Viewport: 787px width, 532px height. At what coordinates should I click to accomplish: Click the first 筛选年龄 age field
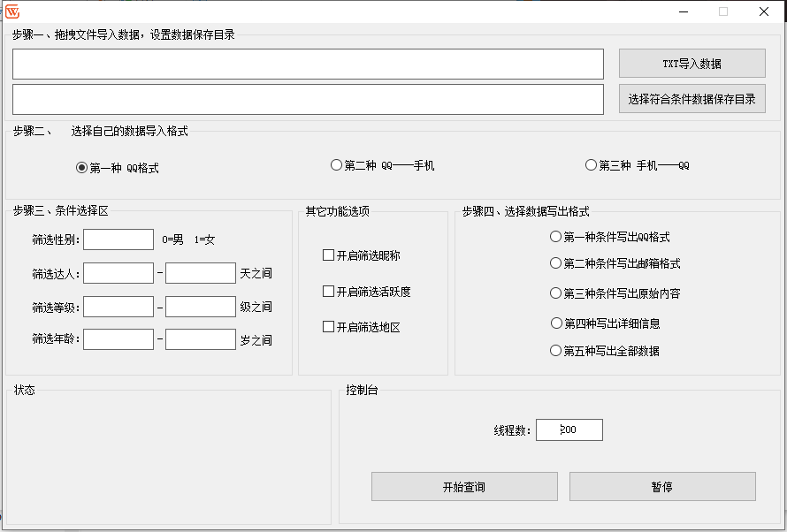(119, 339)
